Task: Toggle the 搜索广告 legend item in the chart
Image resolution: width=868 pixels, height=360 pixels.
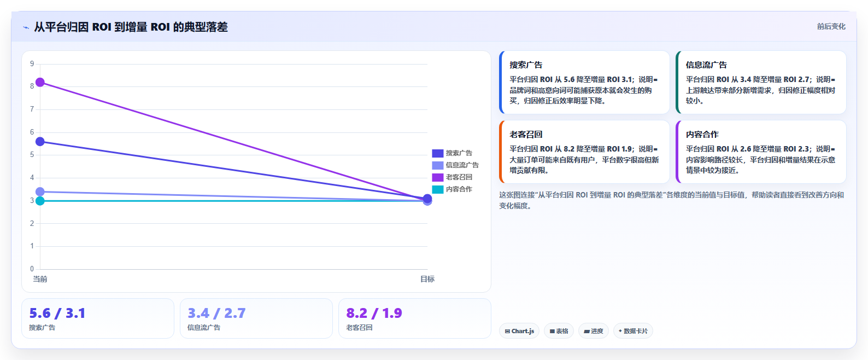Action: [x=452, y=153]
